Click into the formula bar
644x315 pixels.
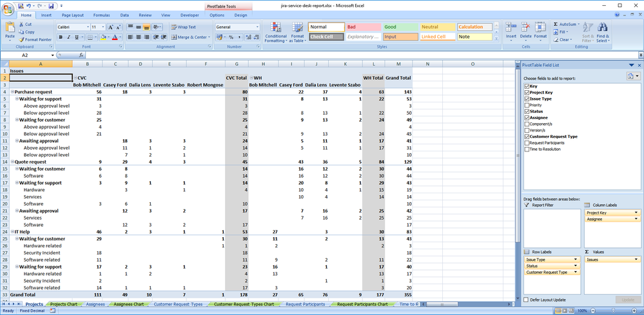click(x=362, y=55)
